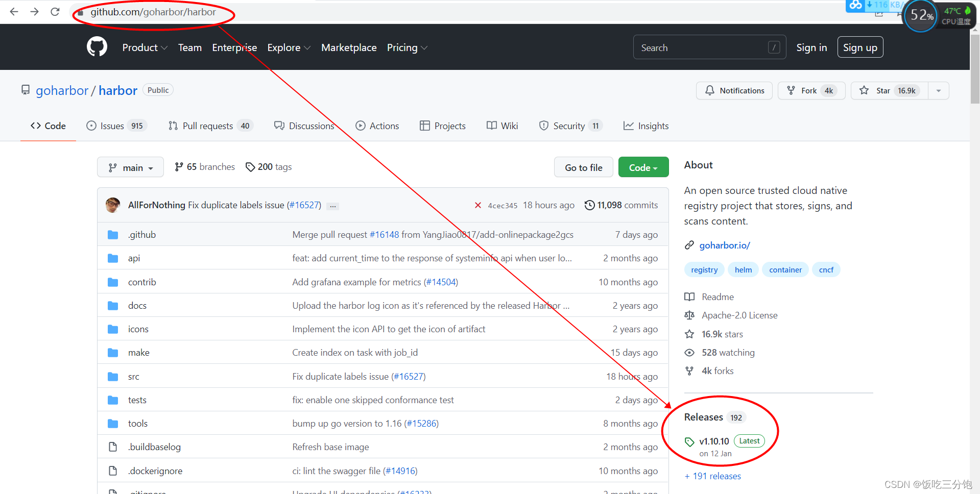Image resolution: width=980 pixels, height=494 pixels.
Task: View the 200 tags link
Action: (269, 167)
